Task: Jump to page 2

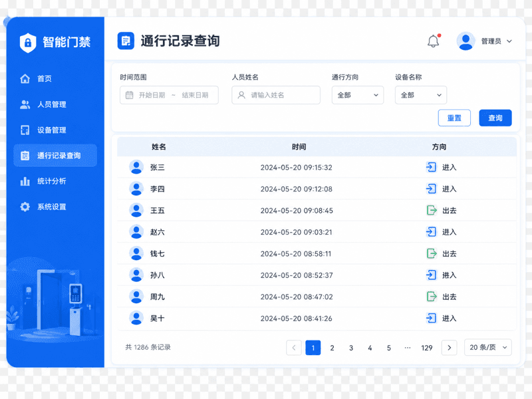Action: click(332, 348)
